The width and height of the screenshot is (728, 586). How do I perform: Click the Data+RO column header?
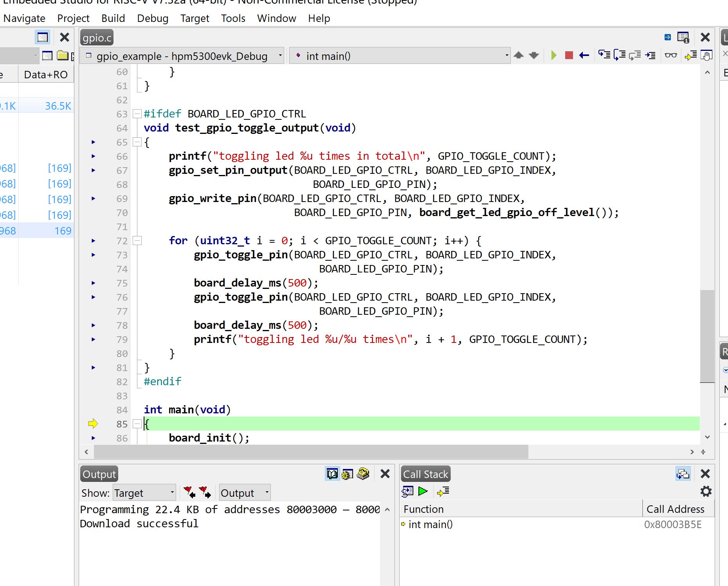coord(46,74)
